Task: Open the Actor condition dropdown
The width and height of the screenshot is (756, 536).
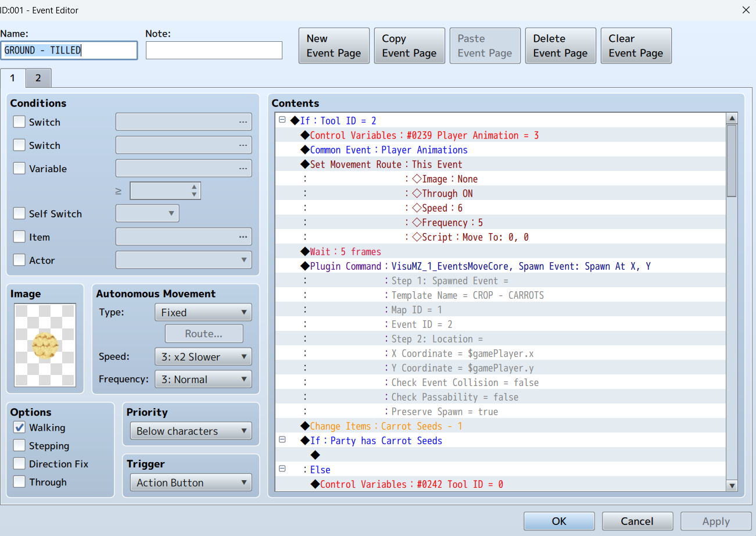Action: tap(184, 260)
